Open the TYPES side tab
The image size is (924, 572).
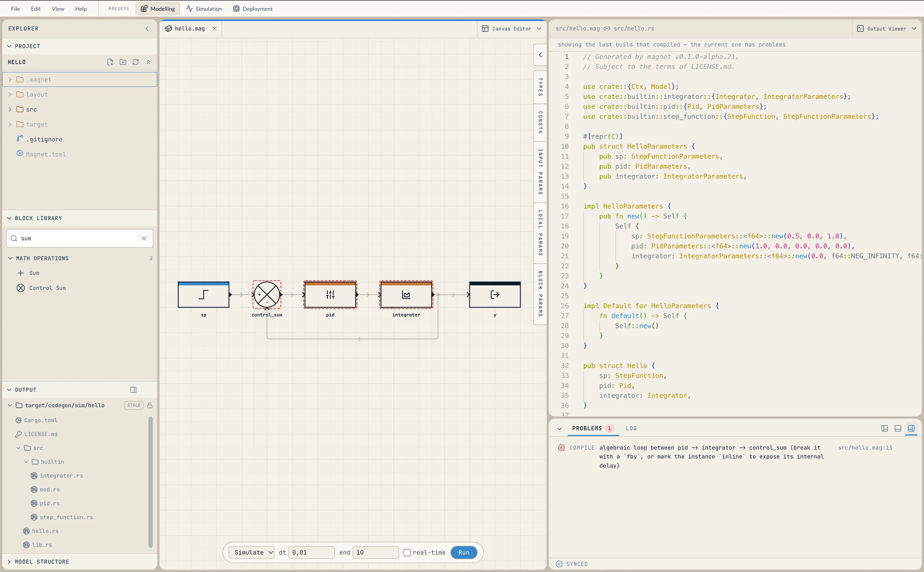point(540,87)
